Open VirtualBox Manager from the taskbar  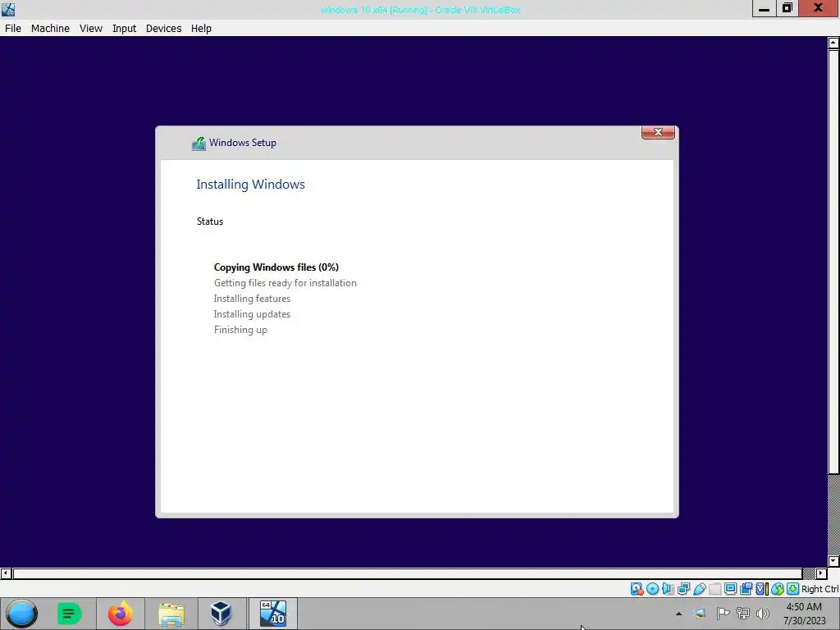point(221,614)
